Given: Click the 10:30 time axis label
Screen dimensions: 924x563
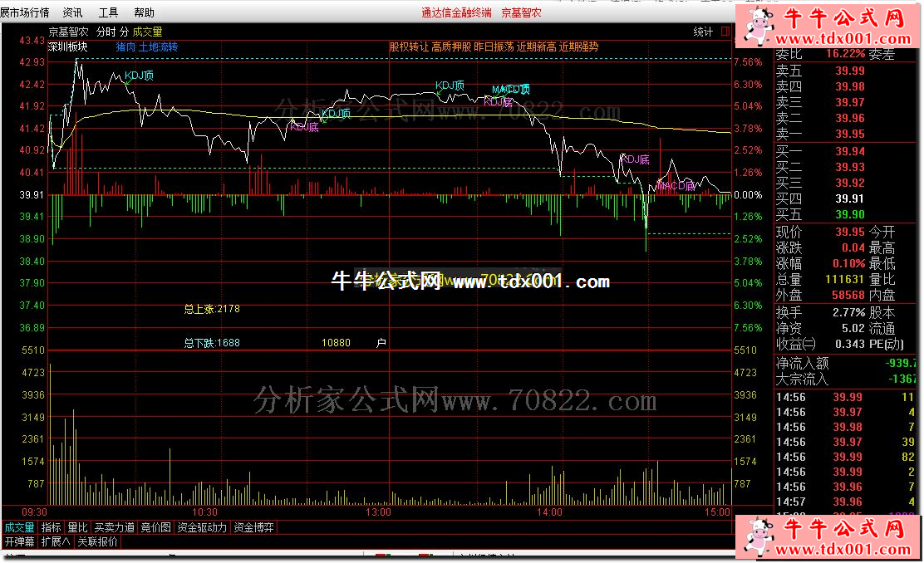Looking at the screenshot, I should [204, 512].
